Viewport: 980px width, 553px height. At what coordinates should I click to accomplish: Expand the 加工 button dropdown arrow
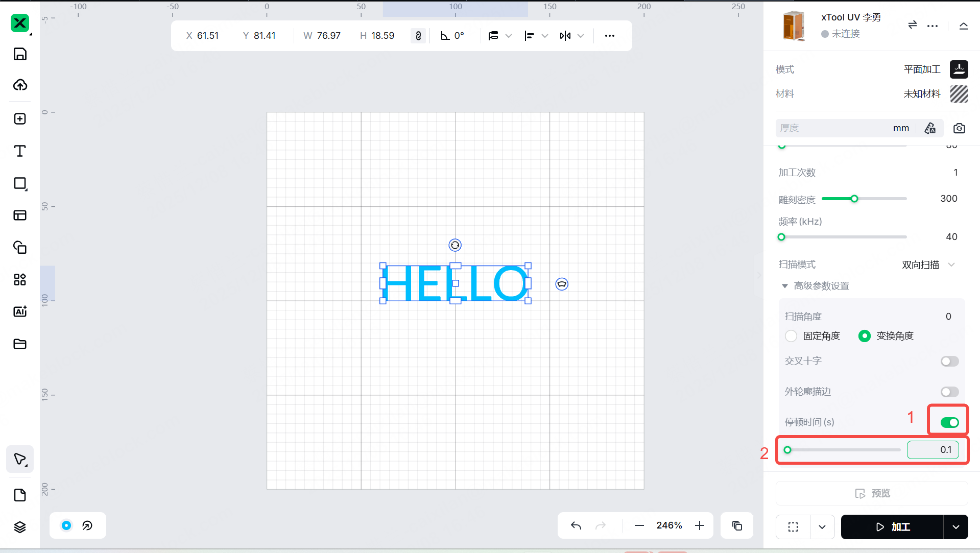(955, 527)
